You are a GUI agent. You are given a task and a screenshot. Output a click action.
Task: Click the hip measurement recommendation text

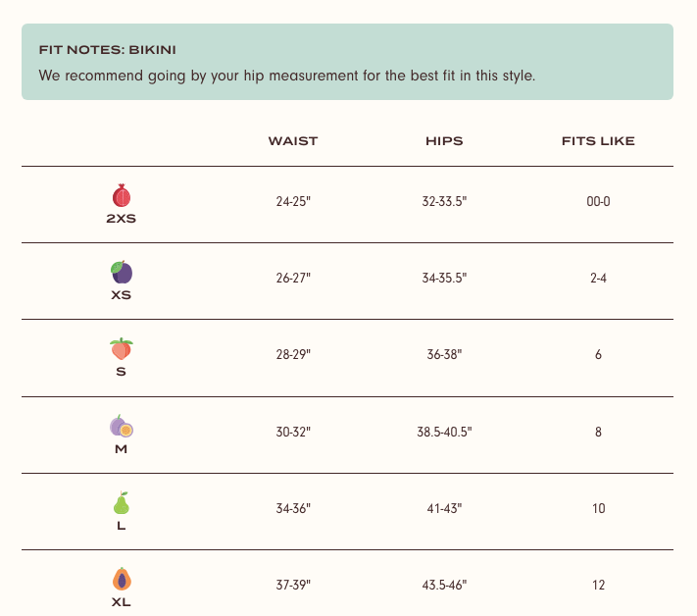tap(286, 76)
